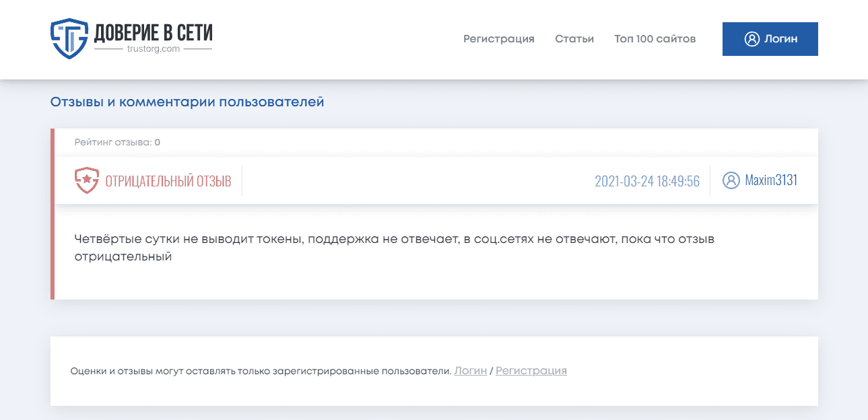Click the Отзывы и комментарии пользователей heading

(x=187, y=102)
